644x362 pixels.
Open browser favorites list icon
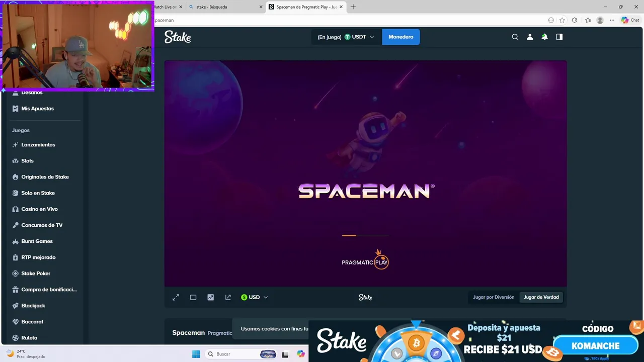[x=588, y=20]
